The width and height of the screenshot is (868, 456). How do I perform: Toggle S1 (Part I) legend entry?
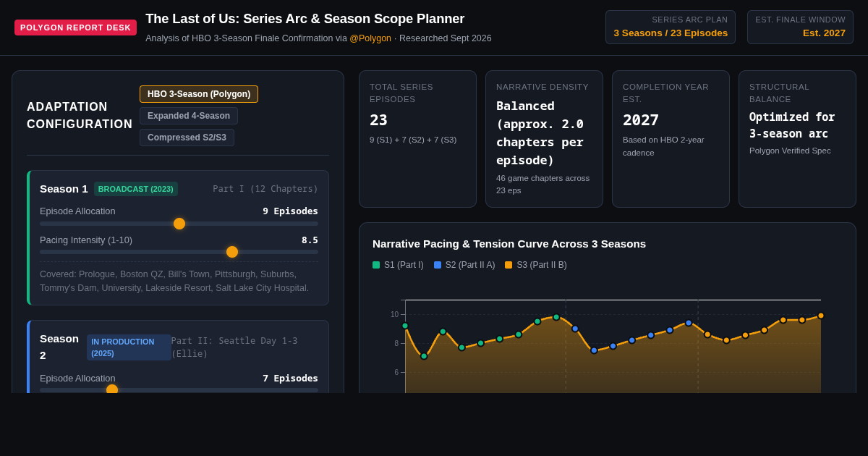[x=398, y=265]
